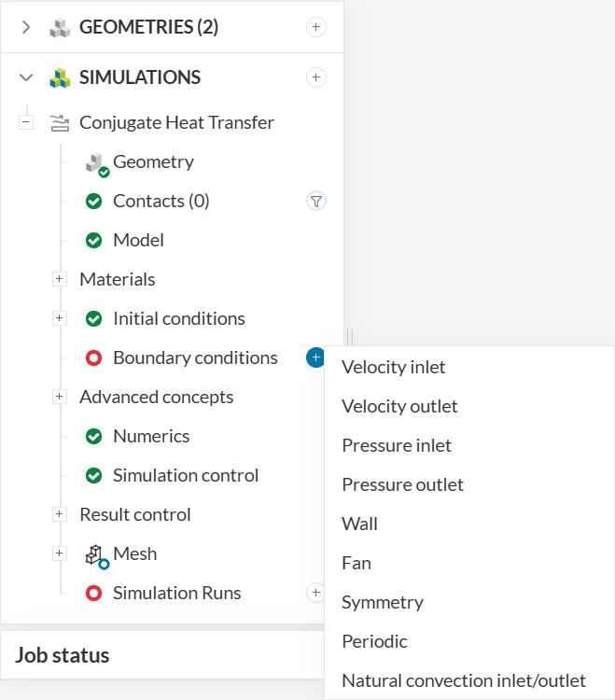This screenshot has height=700, width=615.
Task: Choose Pressure outlet boundary condition
Action: (402, 484)
